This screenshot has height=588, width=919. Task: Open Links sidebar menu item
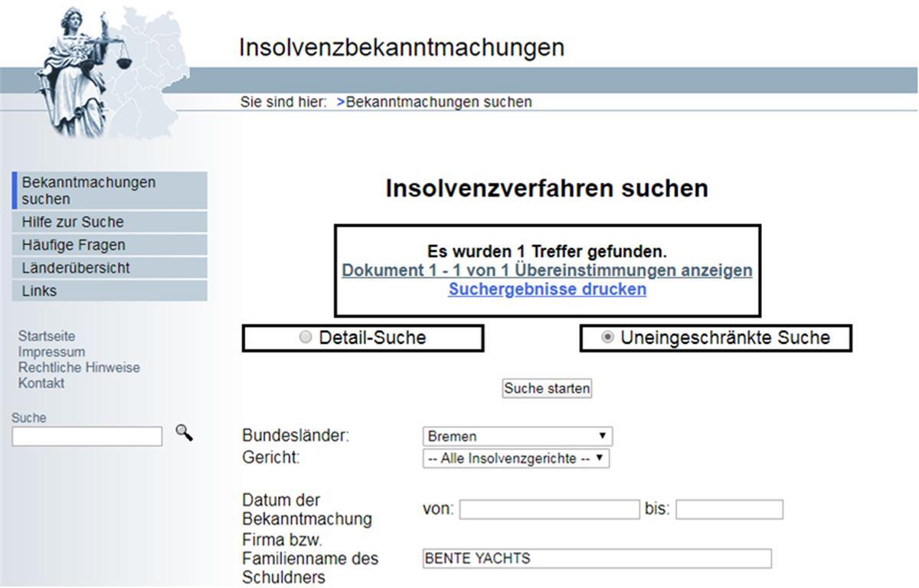pos(40,291)
